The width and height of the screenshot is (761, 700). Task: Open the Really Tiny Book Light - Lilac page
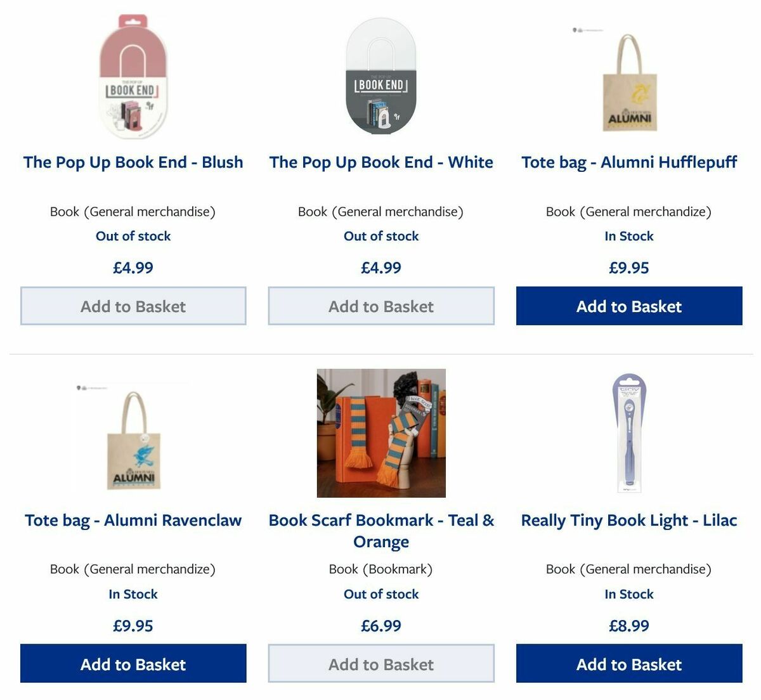pos(628,520)
